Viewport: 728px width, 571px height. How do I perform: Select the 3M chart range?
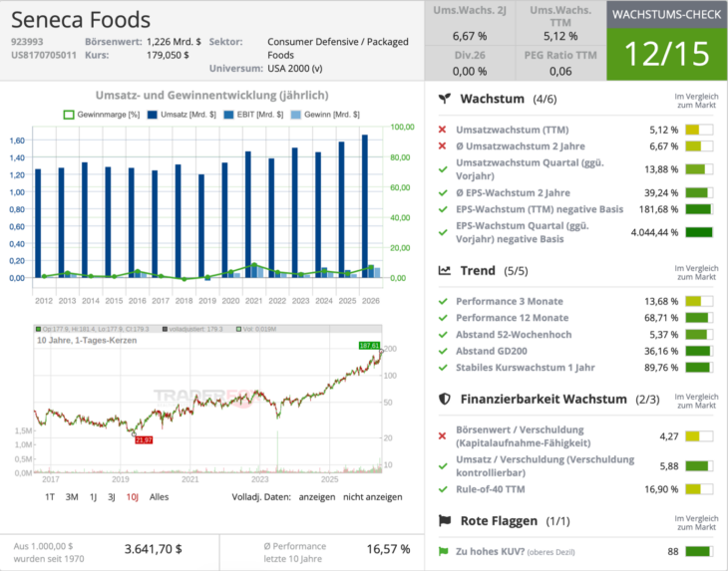[72, 497]
